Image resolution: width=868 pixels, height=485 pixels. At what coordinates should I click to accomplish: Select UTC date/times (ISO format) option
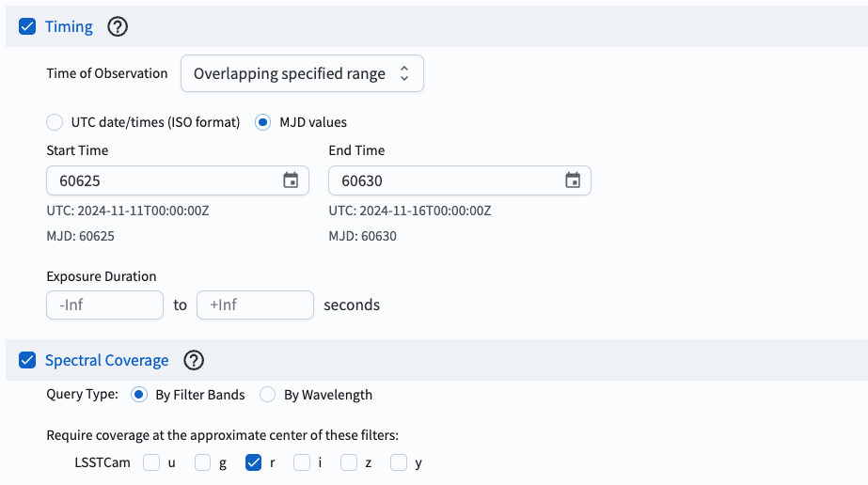coord(55,122)
